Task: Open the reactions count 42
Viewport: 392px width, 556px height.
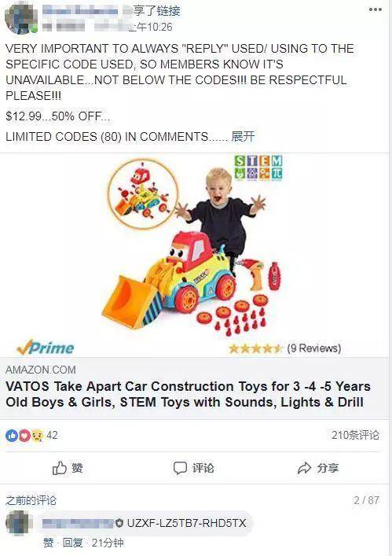Action: pyautogui.click(x=52, y=435)
